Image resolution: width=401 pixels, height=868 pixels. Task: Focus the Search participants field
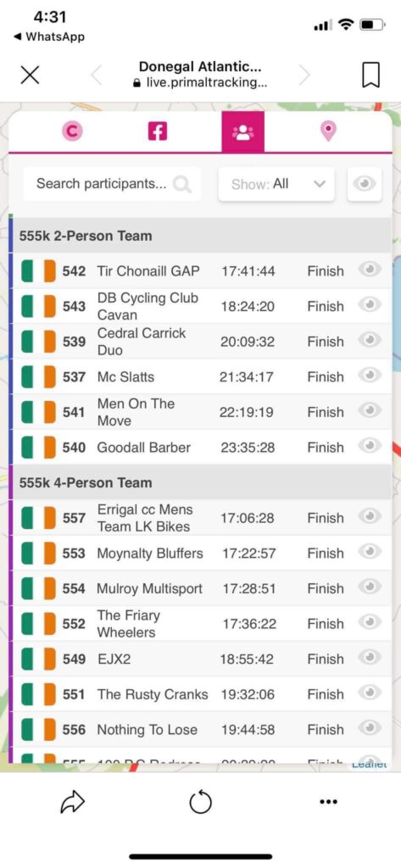pos(113,184)
